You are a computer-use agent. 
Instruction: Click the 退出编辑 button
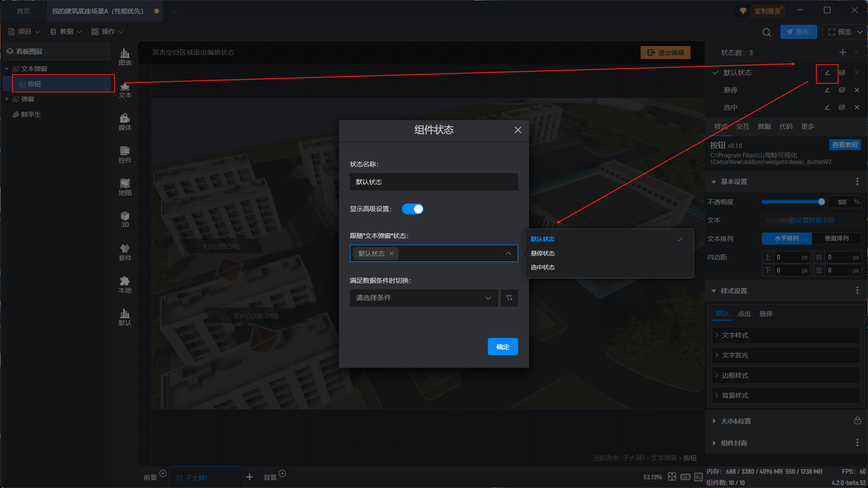(666, 52)
